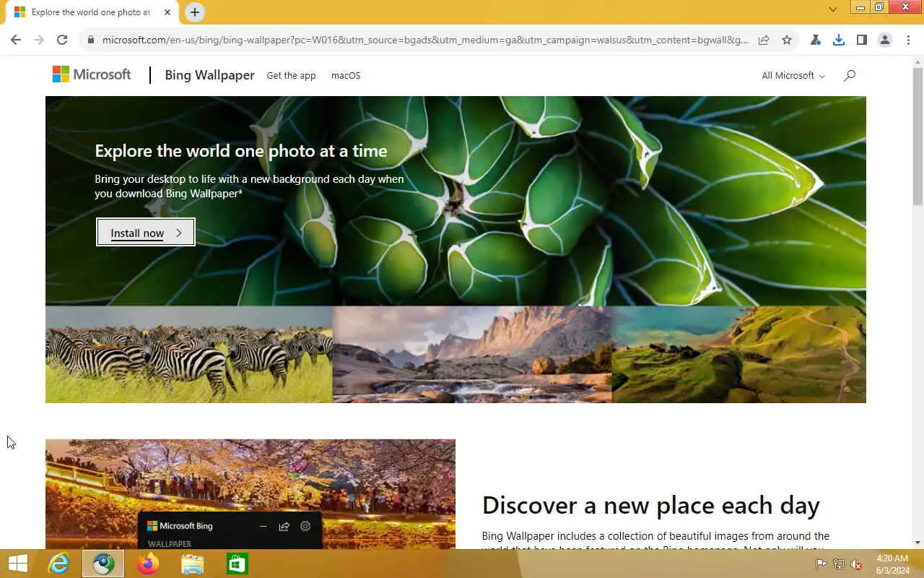View site information lock icon
This screenshot has width=924, height=578.
click(x=91, y=40)
